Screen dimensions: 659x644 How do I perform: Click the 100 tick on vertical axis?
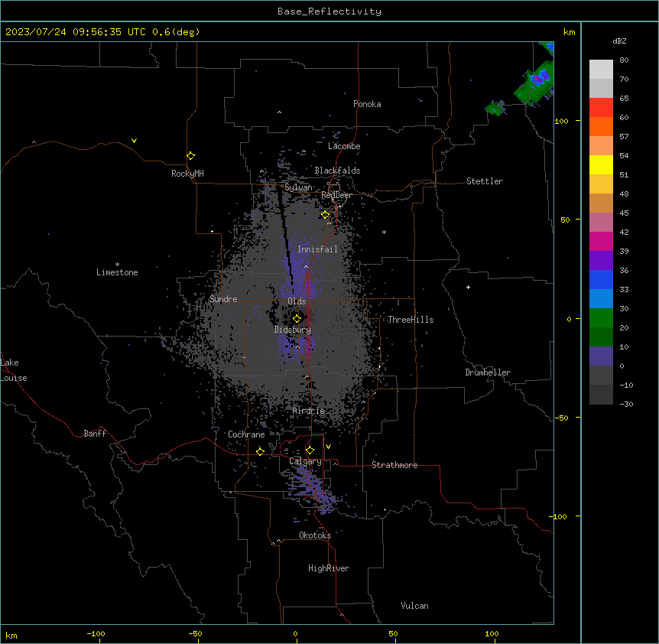pos(561,121)
